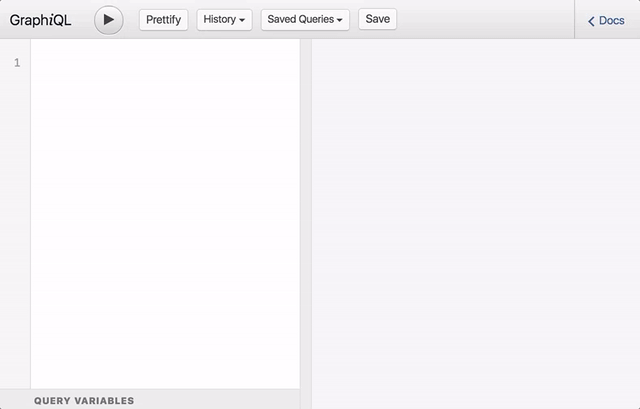640x409 pixels.
Task: Click the Query Variables bar right of its label
Action: [220, 400]
